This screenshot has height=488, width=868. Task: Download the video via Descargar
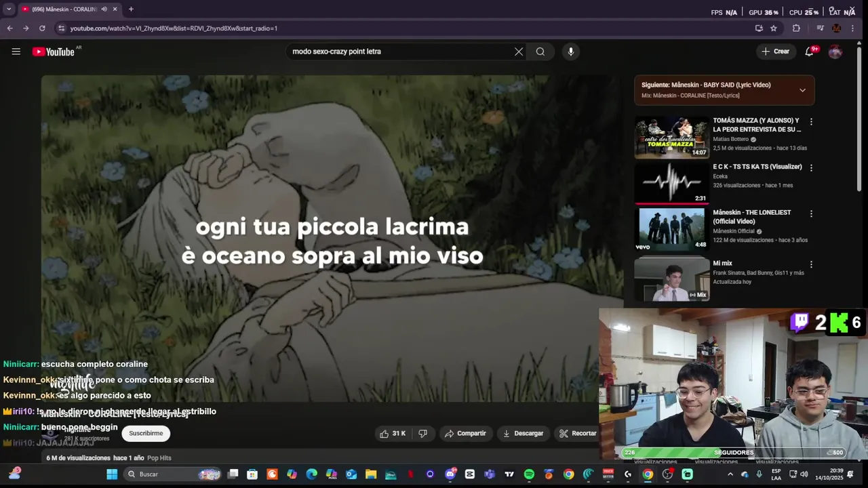click(x=523, y=433)
